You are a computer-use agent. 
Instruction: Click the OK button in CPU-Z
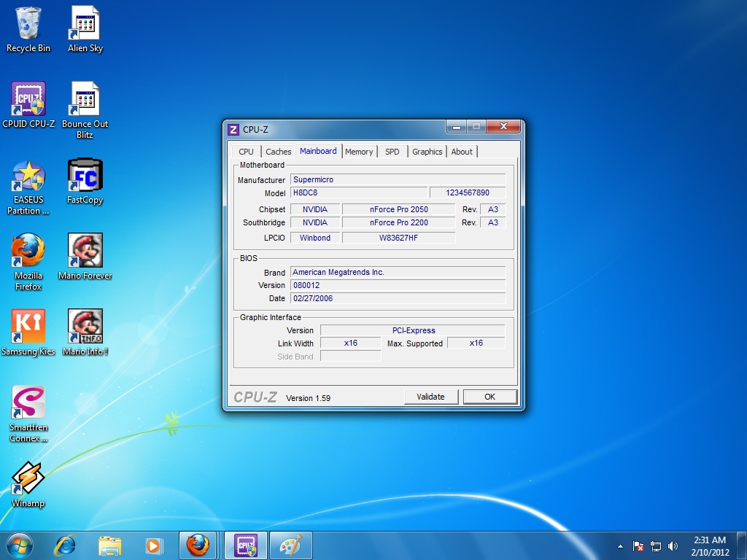coord(489,397)
